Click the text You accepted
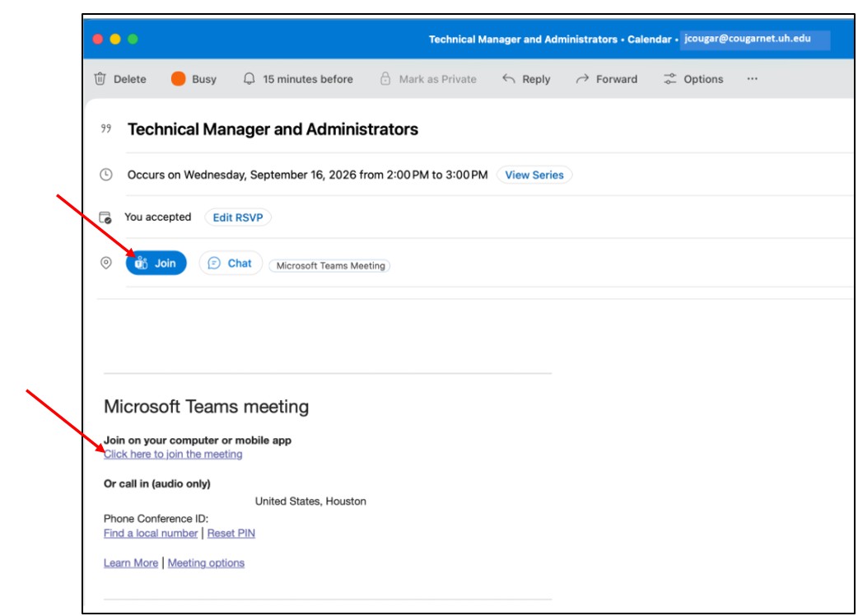Screen dimensions: 858x616 tap(157, 217)
